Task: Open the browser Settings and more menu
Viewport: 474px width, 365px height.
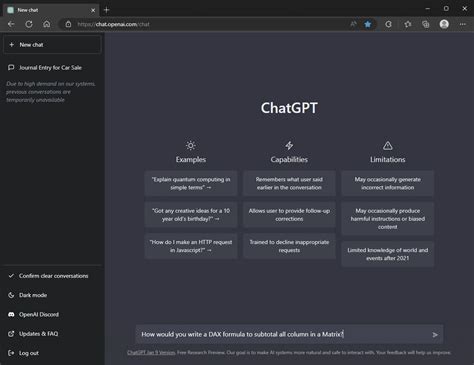Action: point(463,24)
